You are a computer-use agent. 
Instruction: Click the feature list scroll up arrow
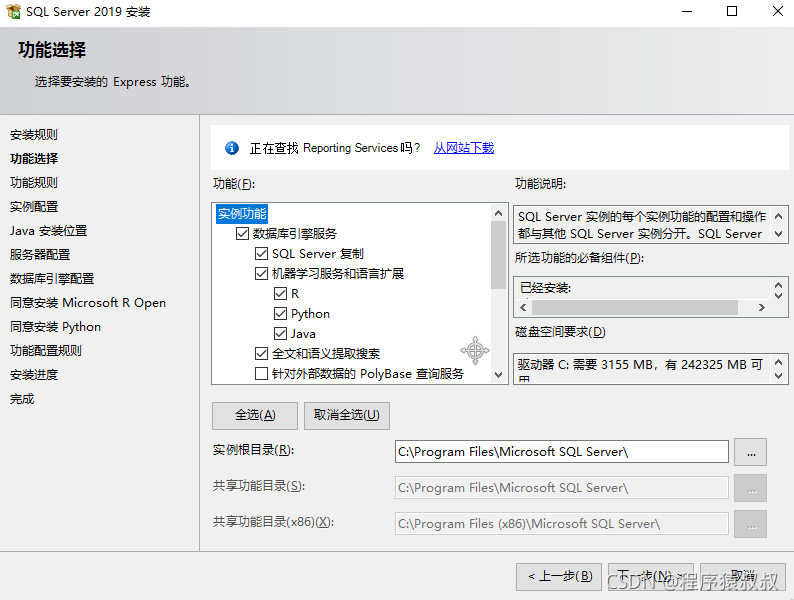tap(499, 213)
